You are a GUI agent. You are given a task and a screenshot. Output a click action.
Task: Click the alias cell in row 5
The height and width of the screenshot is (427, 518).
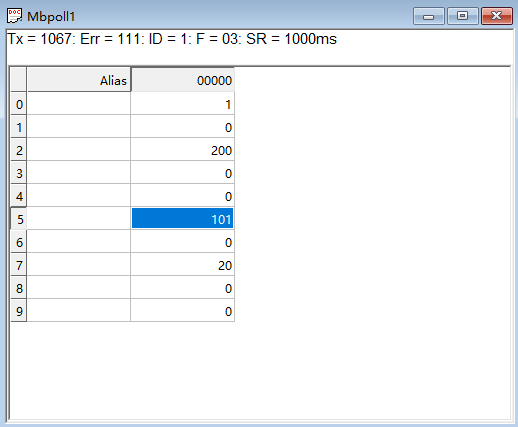(79, 219)
